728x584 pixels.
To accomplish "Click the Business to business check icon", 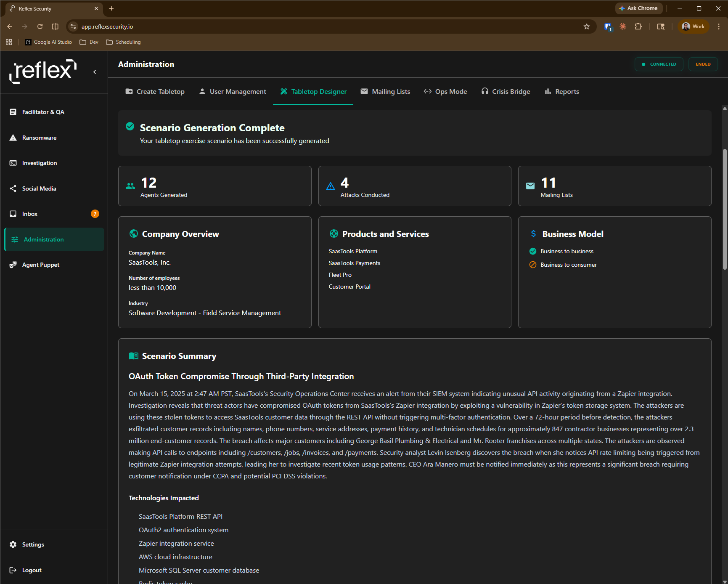I will point(533,251).
